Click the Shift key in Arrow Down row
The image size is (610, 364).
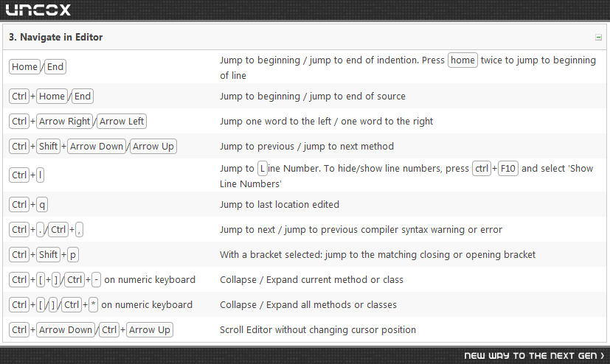(x=48, y=147)
